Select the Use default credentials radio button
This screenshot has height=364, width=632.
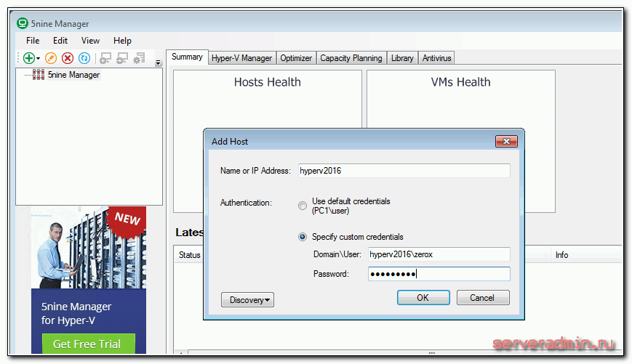pos(303,206)
